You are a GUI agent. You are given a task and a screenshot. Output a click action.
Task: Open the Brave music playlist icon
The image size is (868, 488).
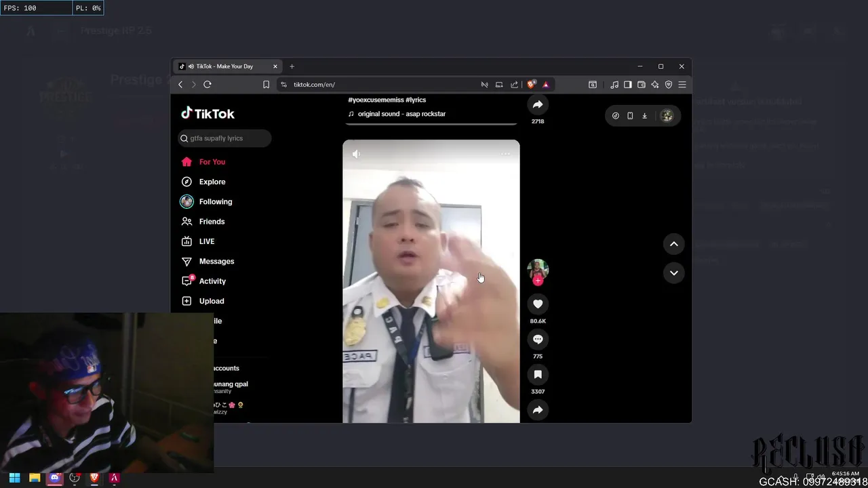[x=614, y=85]
